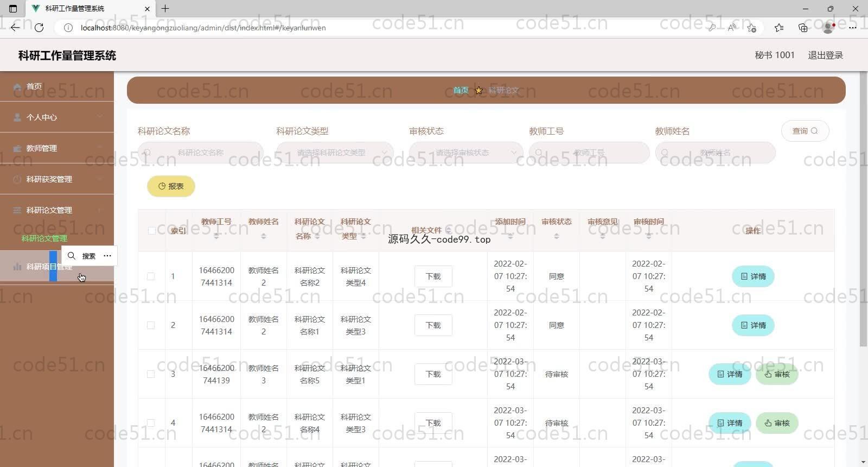Viewport: 868px width, 467px height.
Task: Click the browser back arrow
Action: 15,28
